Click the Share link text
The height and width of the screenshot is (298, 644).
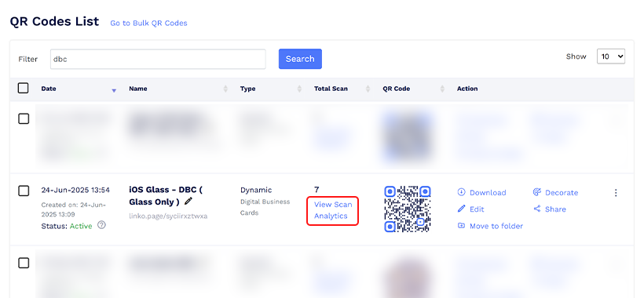(555, 209)
